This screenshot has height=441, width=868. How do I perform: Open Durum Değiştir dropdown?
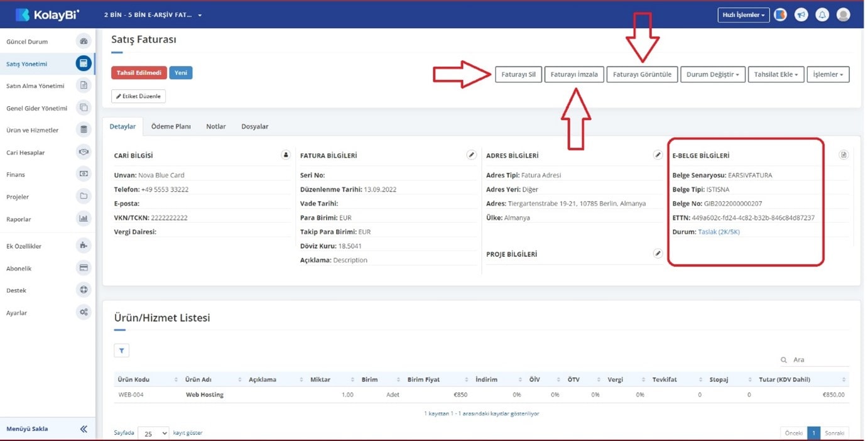click(x=713, y=74)
